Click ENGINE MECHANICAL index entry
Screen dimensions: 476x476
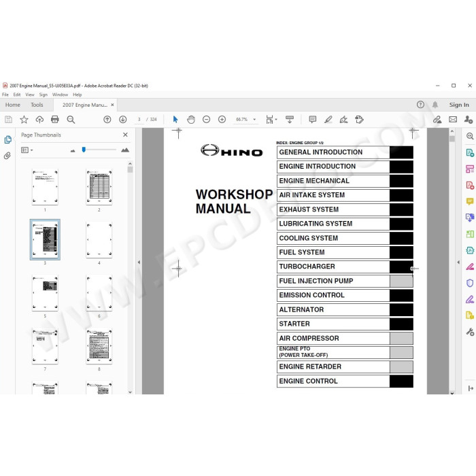click(345, 181)
